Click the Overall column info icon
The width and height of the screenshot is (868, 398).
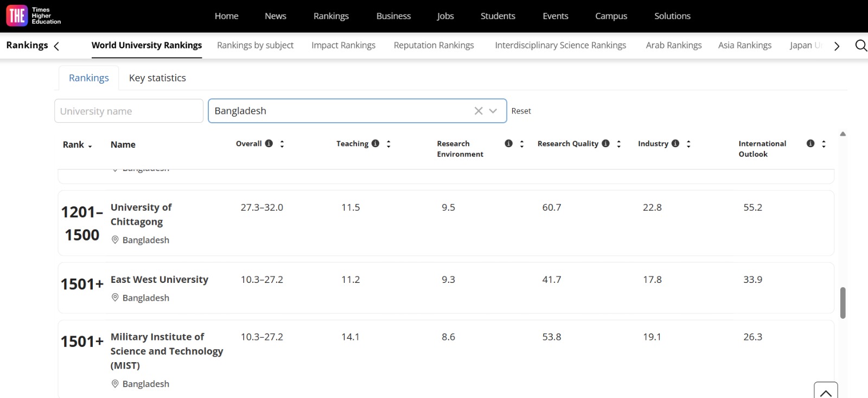point(269,143)
